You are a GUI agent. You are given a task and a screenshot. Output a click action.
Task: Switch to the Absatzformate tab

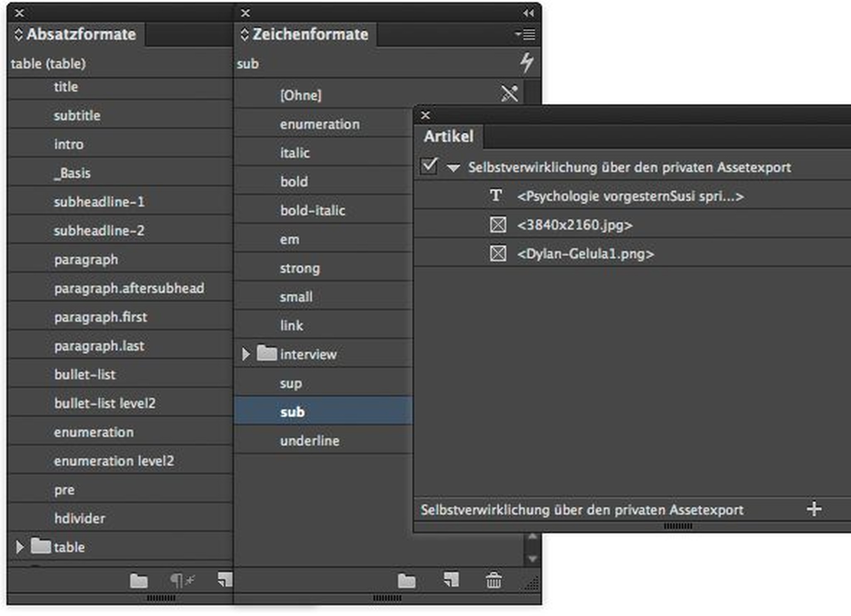point(80,34)
